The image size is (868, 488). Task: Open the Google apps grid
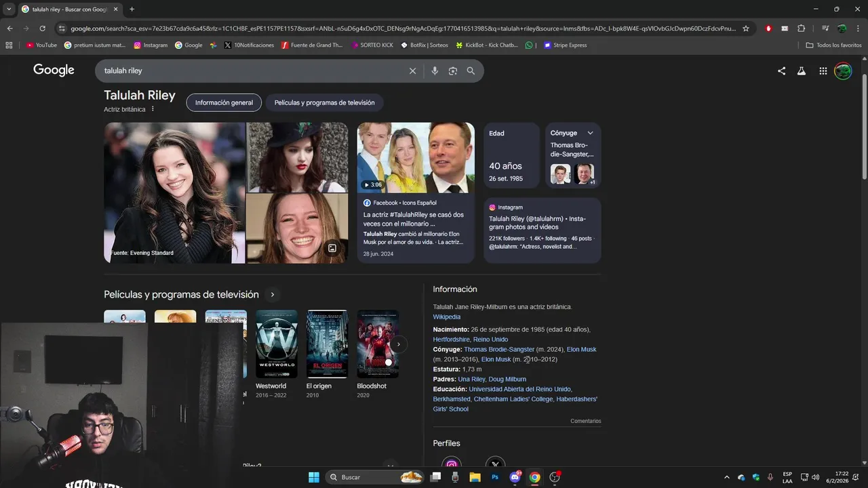coord(823,71)
